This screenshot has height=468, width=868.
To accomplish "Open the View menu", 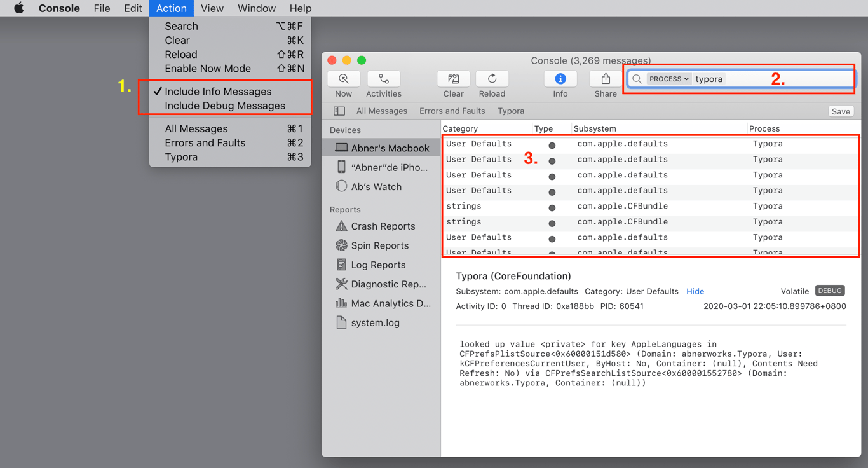I will 212,8.
